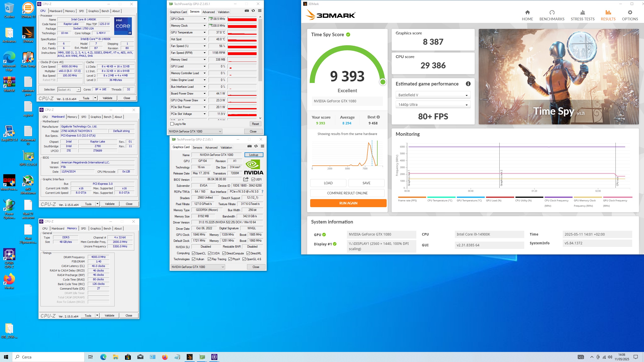Toggle DirectML checkbox in GPU-Z
The image size is (644, 362).
coord(248,253)
